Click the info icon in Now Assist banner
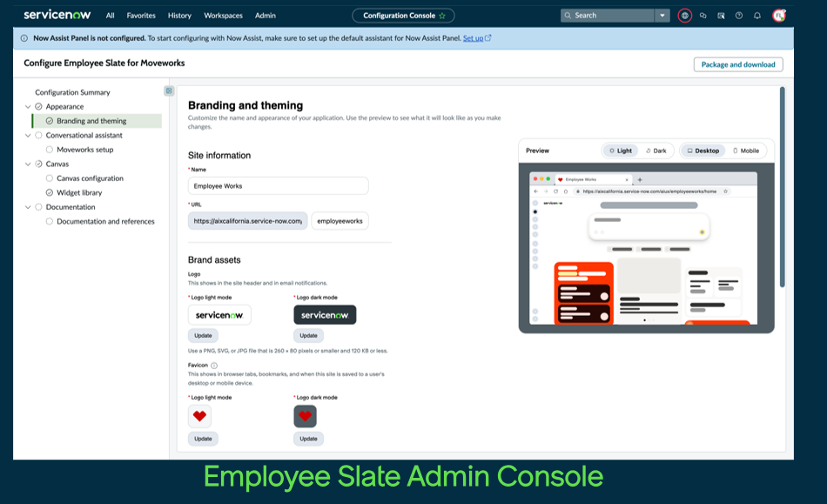This screenshot has width=827, height=504. point(24,38)
